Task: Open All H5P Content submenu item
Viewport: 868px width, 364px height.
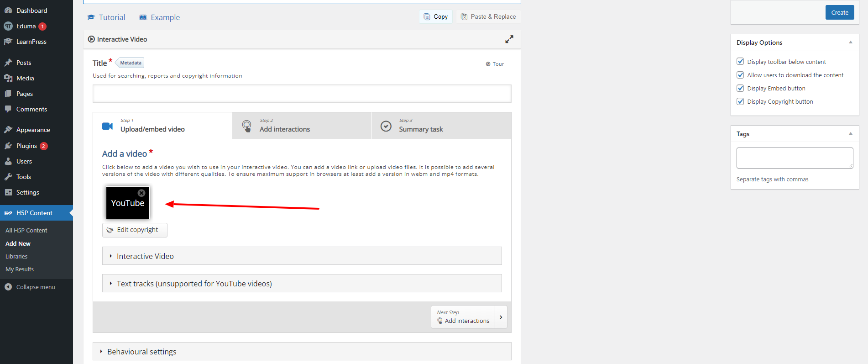Action: click(x=26, y=231)
